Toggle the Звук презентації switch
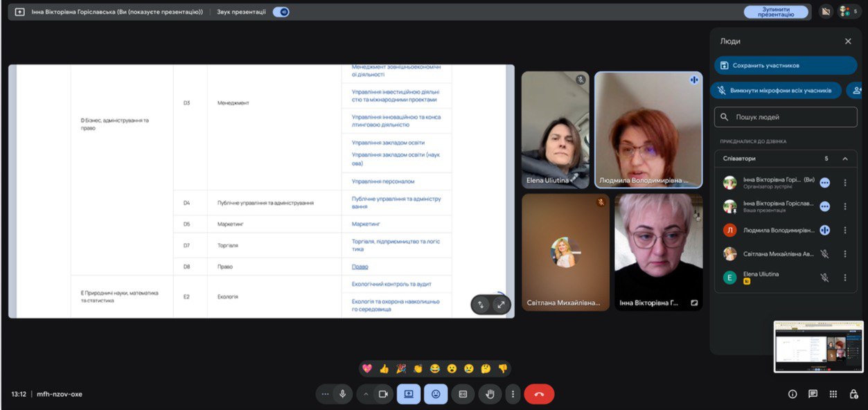The width and height of the screenshot is (868, 410). pyautogui.click(x=281, y=12)
